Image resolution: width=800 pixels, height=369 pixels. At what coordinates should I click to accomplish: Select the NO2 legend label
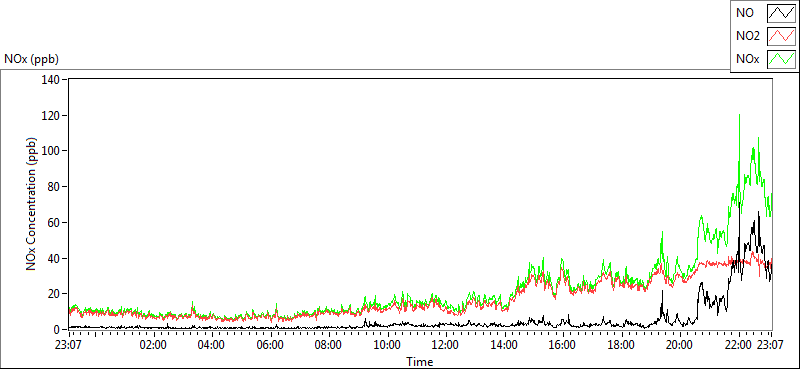pyautogui.click(x=748, y=36)
